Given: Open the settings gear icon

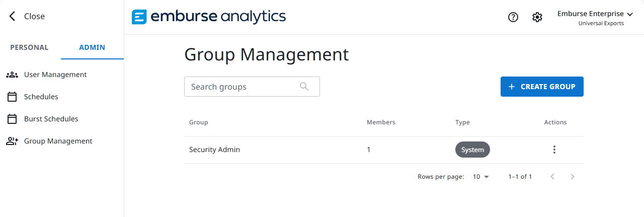Looking at the screenshot, I should click(537, 17).
